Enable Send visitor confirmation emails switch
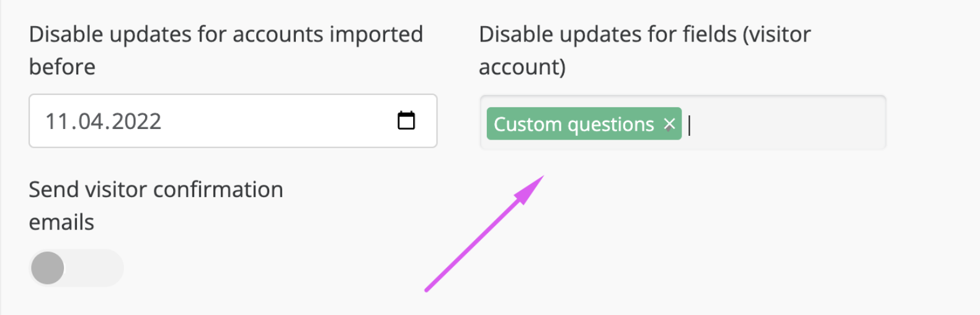 tap(76, 268)
